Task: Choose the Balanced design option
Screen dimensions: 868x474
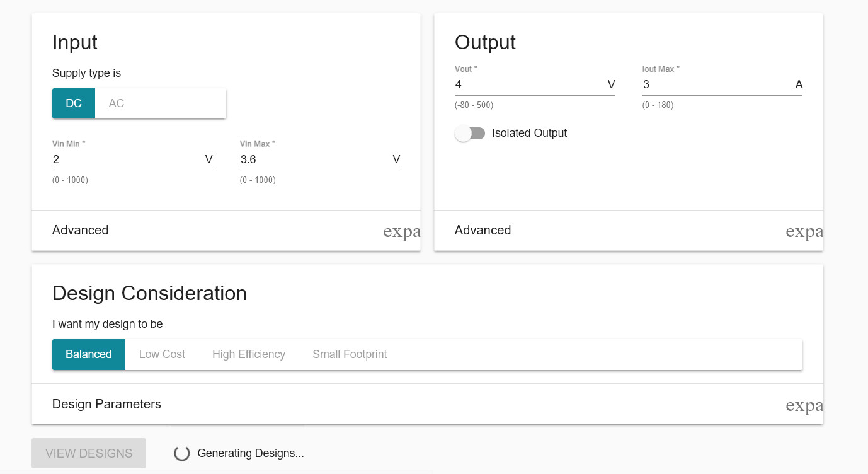Action: tap(89, 354)
